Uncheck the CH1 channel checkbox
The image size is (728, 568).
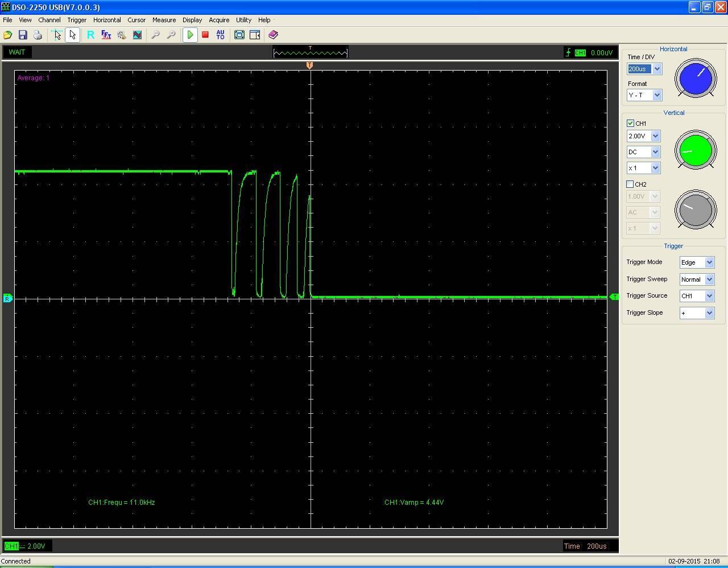[x=630, y=124]
